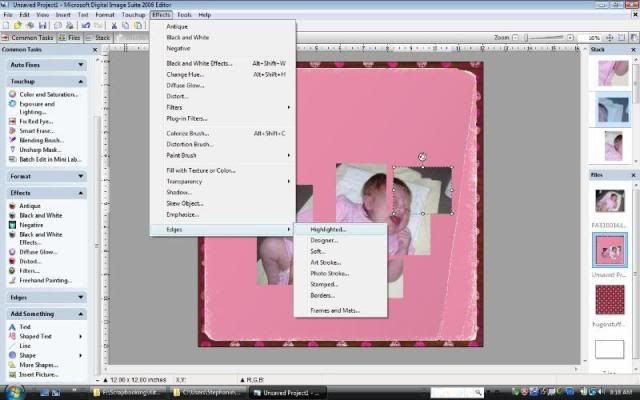Viewport: 640px width, 400px height.
Task: Click the Paste clipboard toolbar icon
Action: [x=138, y=25]
